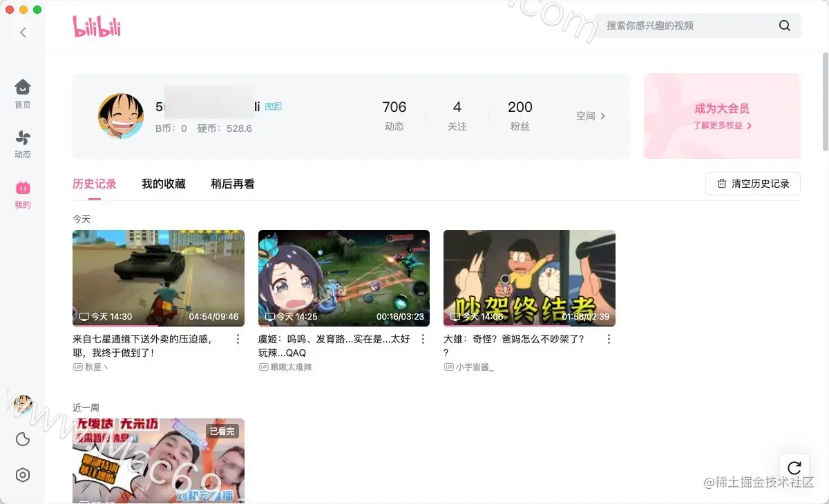Open the 吵架终结者 video thumbnail
The height and width of the screenshot is (504, 829).
click(x=529, y=278)
